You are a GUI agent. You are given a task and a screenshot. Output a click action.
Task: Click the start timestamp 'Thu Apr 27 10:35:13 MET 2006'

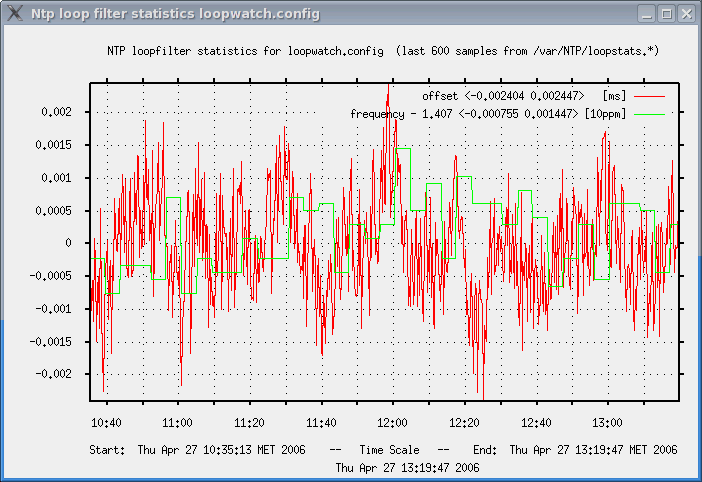(x=222, y=450)
